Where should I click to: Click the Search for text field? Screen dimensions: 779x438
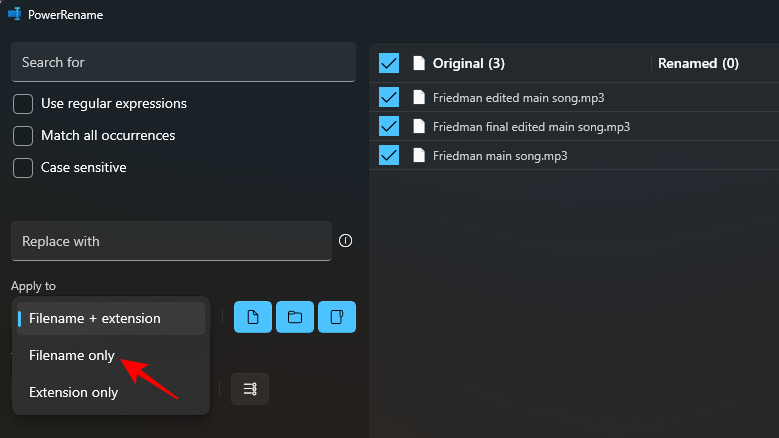point(183,62)
